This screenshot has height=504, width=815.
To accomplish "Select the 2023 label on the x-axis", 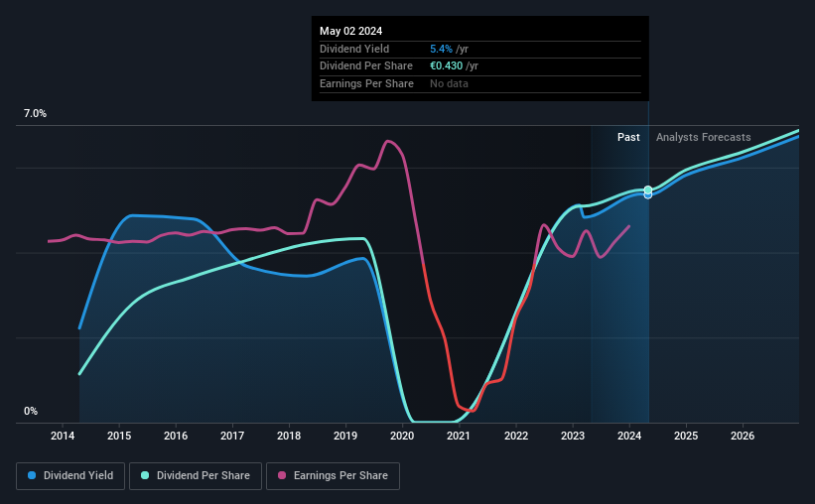I will coord(572,436).
